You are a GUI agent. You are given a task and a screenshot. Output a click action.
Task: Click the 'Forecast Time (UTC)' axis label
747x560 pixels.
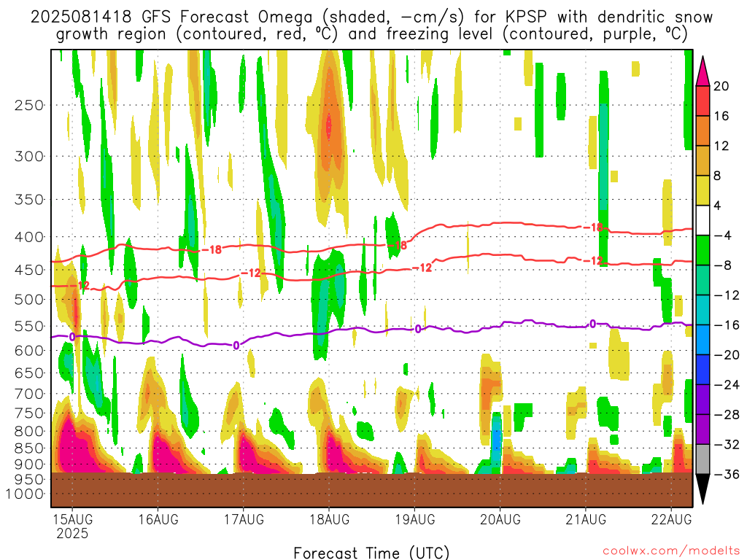coord(371,553)
